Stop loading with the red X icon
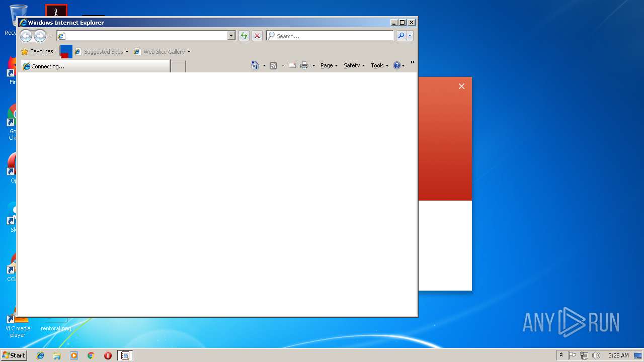Viewport: 644px width, 362px height. pos(257,36)
